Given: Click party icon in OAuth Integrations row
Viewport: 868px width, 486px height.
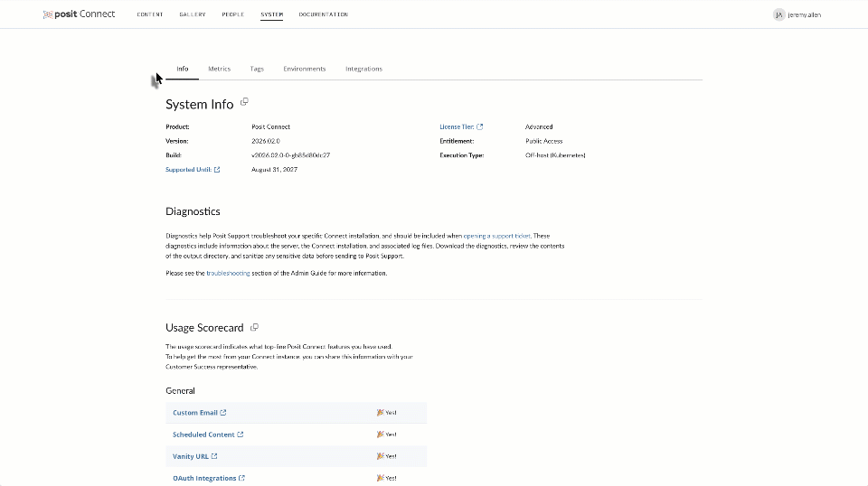Looking at the screenshot, I should click(381, 478).
